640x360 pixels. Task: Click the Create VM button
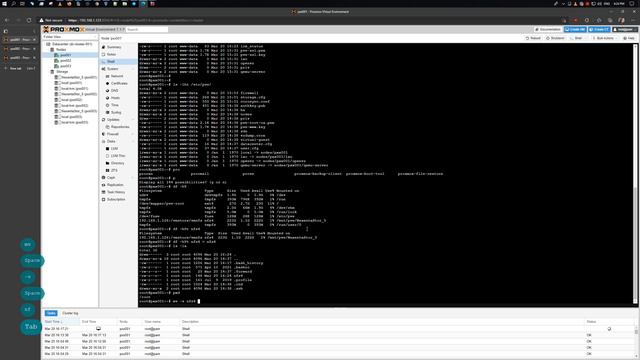tap(575, 29)
